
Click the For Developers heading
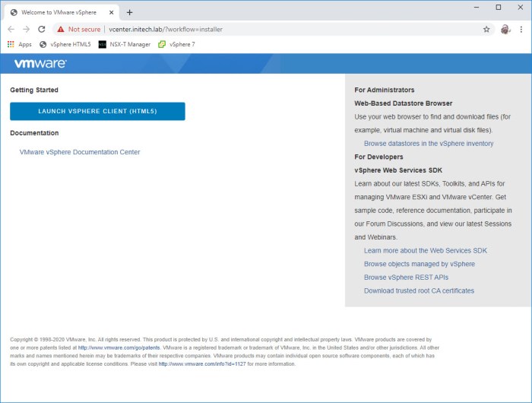click(378, 157)
